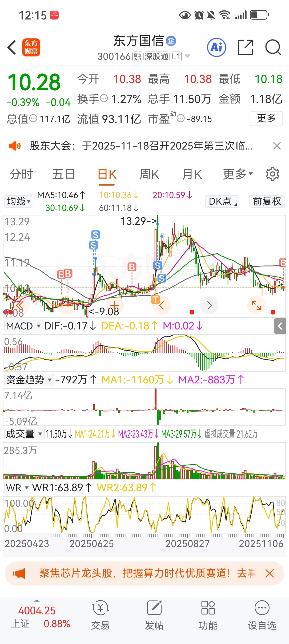
Task: Open the info bubble next to 换手
Action: [104, 98]
